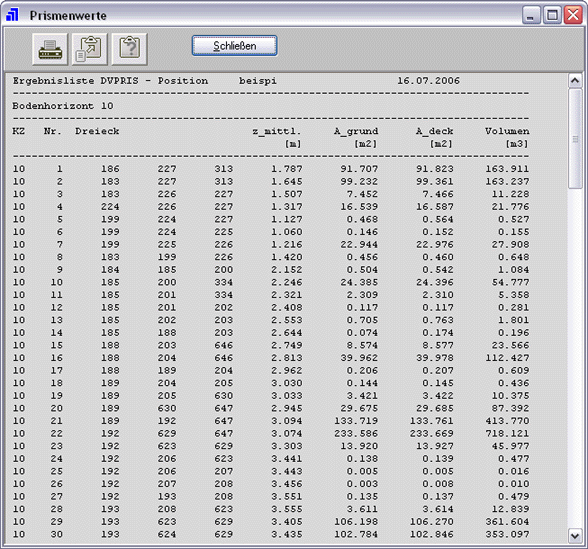Click the A_grund value 106.198
Viewport: 588px width, 549px height.
[x=356, y=522]
